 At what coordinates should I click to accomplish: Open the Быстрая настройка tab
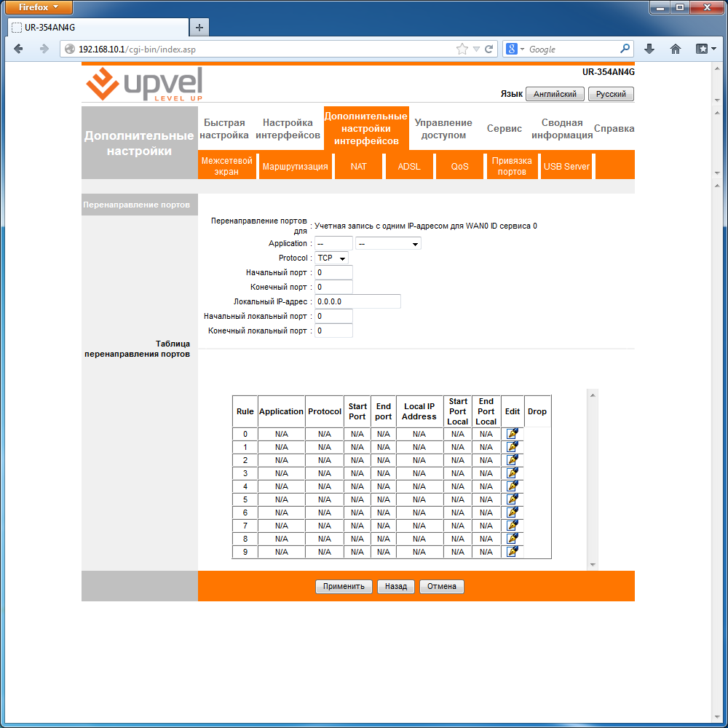[x=224, y=129]
